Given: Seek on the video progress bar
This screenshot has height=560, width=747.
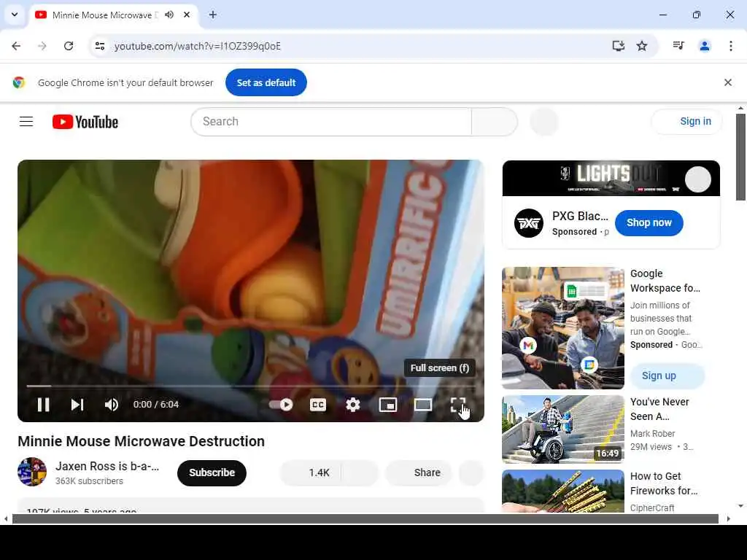Looking at the screenshot, I should point(251,386).
